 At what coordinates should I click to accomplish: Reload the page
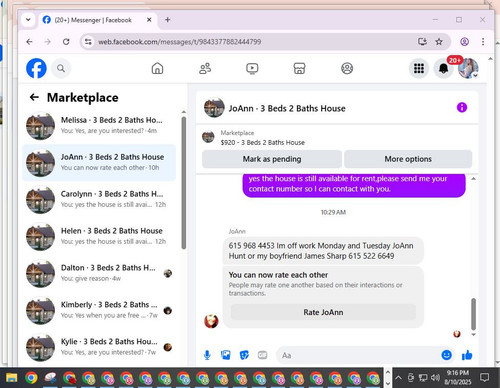coord(66,42)
